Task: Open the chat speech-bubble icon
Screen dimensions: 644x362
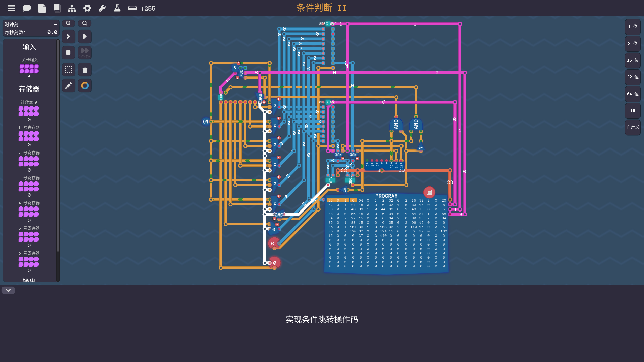Action: pos(27,8)
